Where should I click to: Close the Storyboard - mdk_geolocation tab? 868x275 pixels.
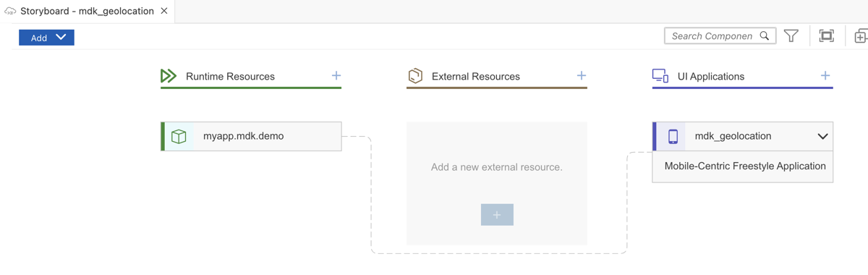[164, 11]
